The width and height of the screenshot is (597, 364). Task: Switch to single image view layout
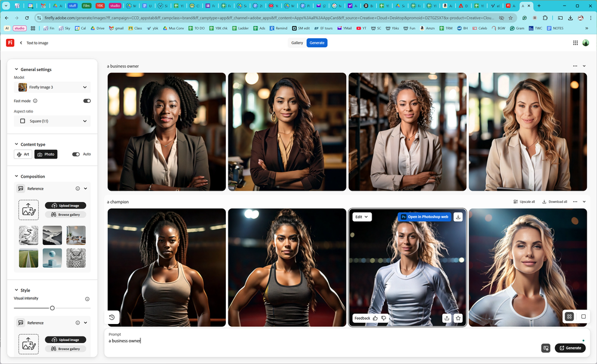click(x=583, y=316)
